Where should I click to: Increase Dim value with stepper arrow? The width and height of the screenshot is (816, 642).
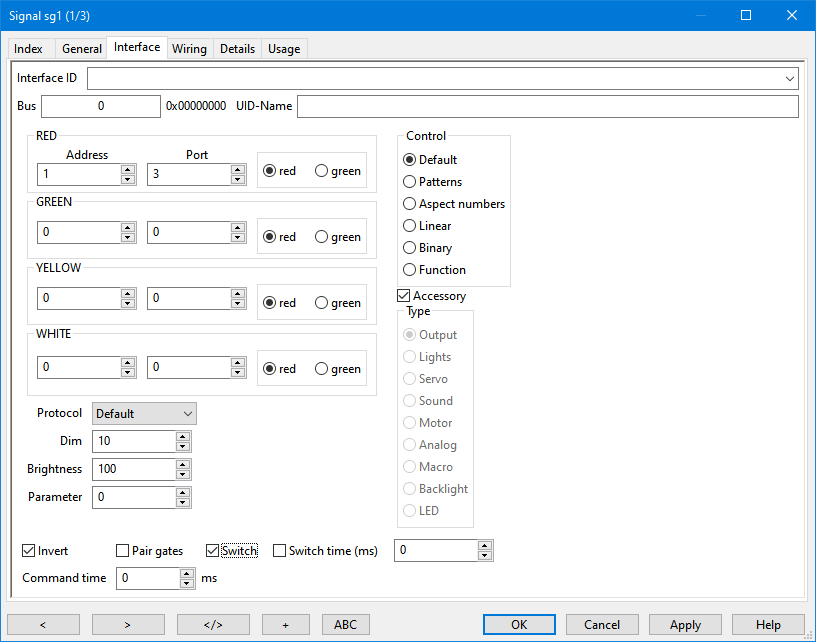(x=182, y=436)
